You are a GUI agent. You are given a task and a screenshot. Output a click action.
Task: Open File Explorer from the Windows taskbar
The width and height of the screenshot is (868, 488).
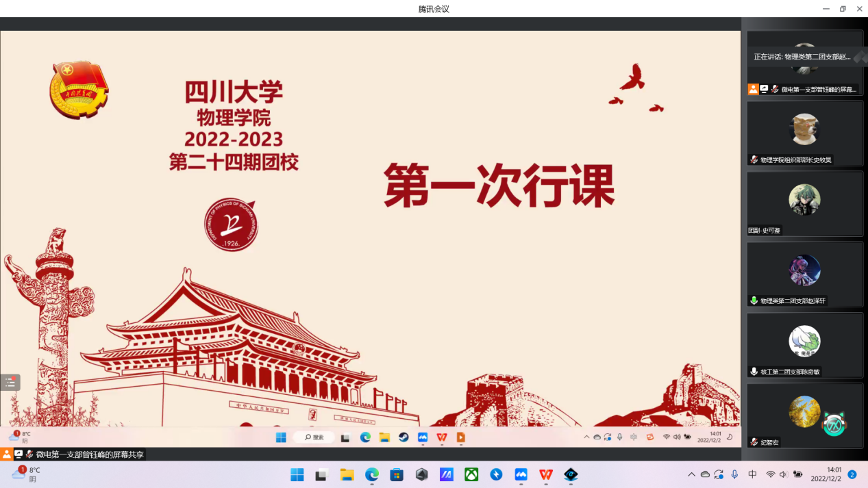click(x=347, y=474)
